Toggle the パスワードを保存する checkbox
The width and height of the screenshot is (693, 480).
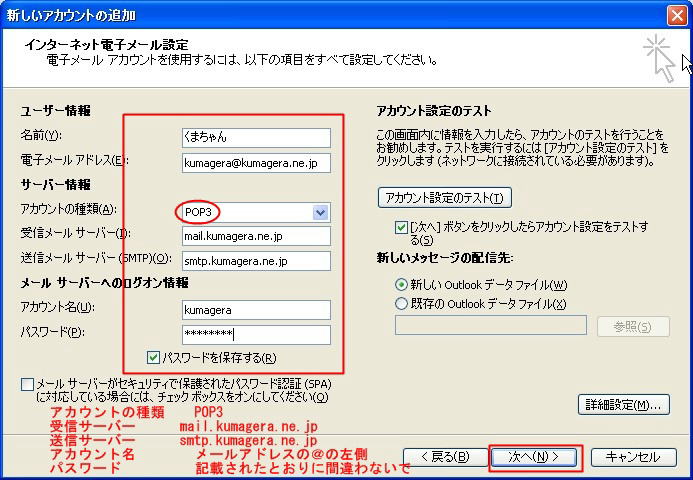point(153,358)
